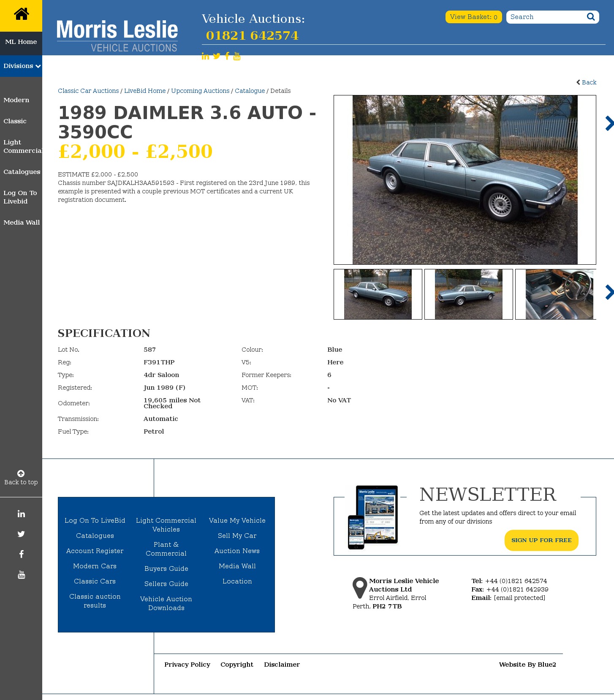614x700 pixels.
Task: Open Sellers Guide link
Action: coord(166,584)
